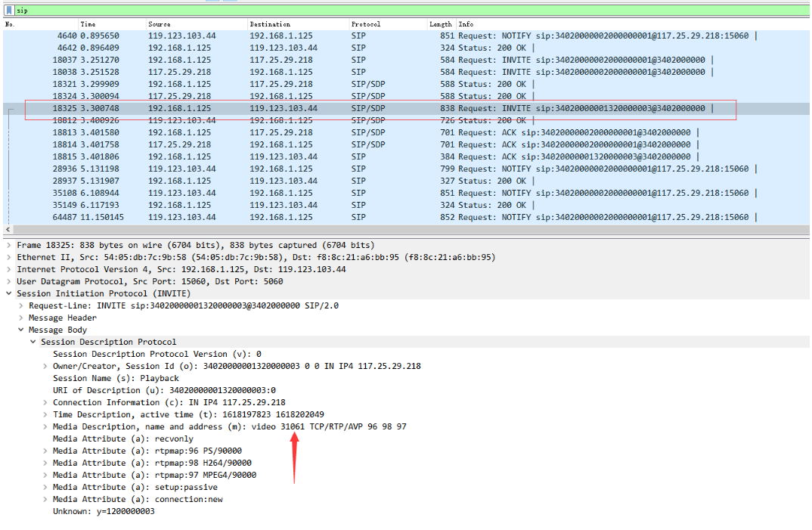Select Session Description Protocol Version (v) line
The image size is (812, 530).
click(x=157, y=354)
